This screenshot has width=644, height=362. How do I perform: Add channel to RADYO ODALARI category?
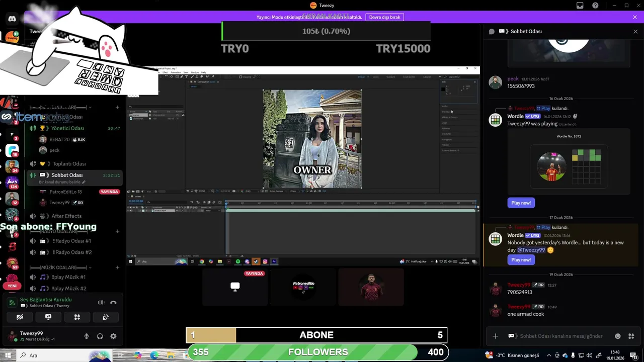click(x=117, y=231)
